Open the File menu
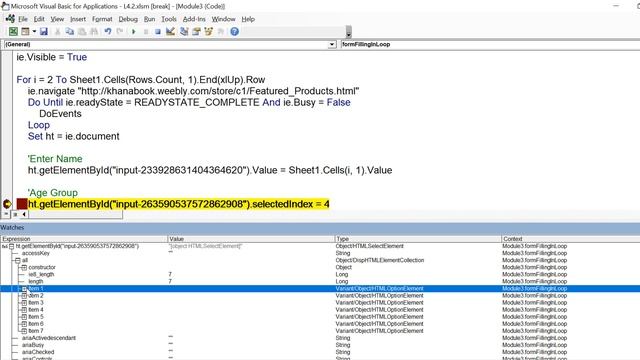 tap(23, 19)
